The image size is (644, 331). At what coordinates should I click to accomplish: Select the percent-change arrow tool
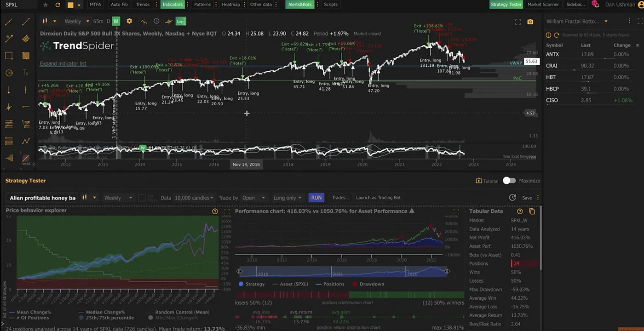pyautogui.click(x=9, y=39)
